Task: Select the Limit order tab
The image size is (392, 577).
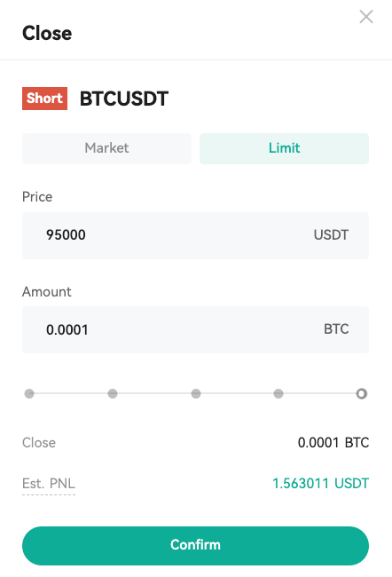Action: [284, 148]
